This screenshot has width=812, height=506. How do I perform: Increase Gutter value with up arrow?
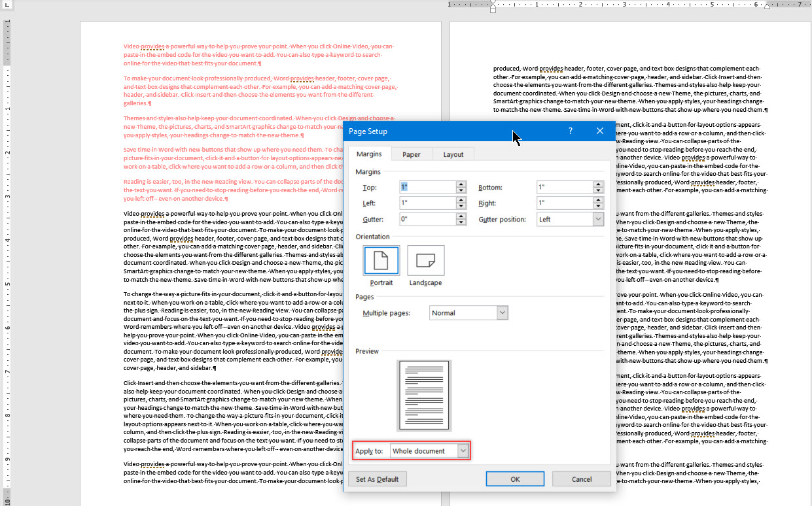pos(461,216)
